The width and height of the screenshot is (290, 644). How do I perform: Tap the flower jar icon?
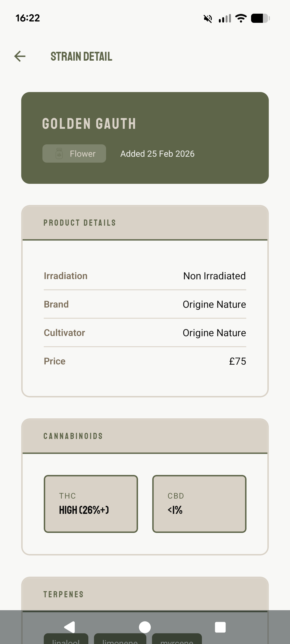pos(59,154)
